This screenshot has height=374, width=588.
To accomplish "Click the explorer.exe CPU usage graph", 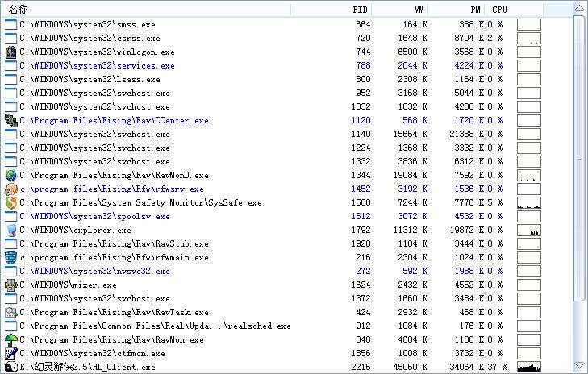I will pyautogui.click(x=529, y=230).
